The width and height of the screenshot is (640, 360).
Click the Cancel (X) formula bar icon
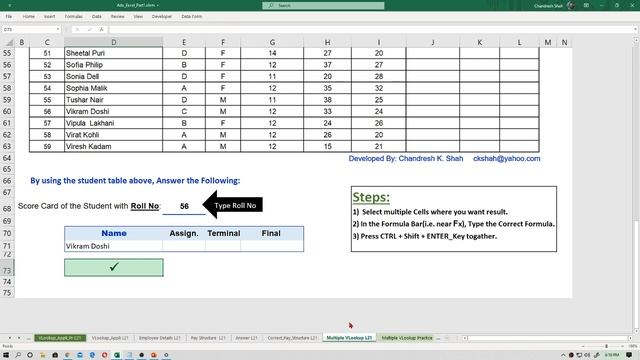(x=77, y=29)
